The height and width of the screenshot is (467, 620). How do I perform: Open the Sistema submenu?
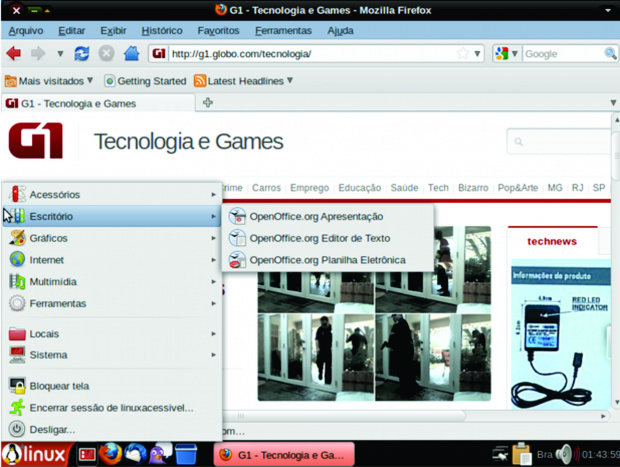click(112, 355)
